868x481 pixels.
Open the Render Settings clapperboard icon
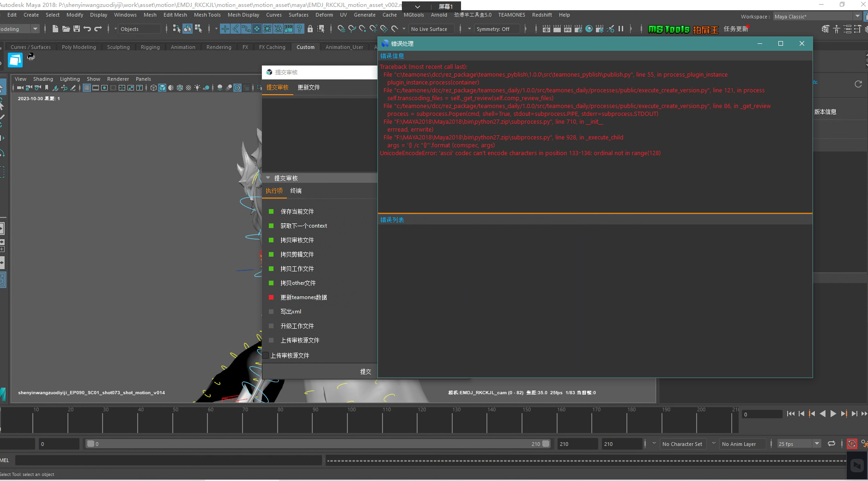pos(578,29)
